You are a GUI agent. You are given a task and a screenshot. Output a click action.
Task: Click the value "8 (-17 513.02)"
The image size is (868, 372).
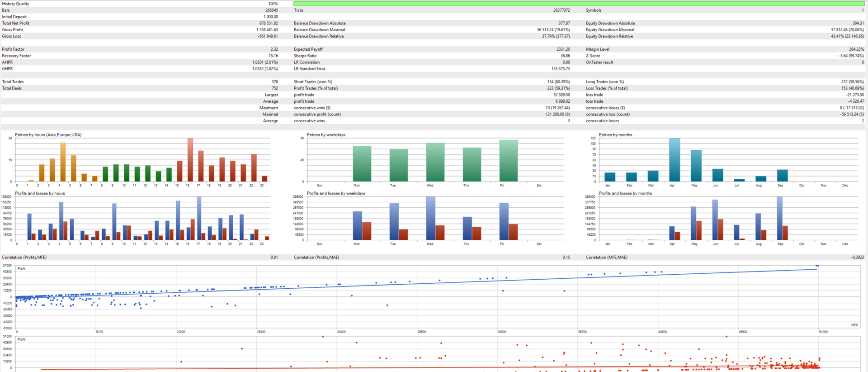click(x=852, y=108)
